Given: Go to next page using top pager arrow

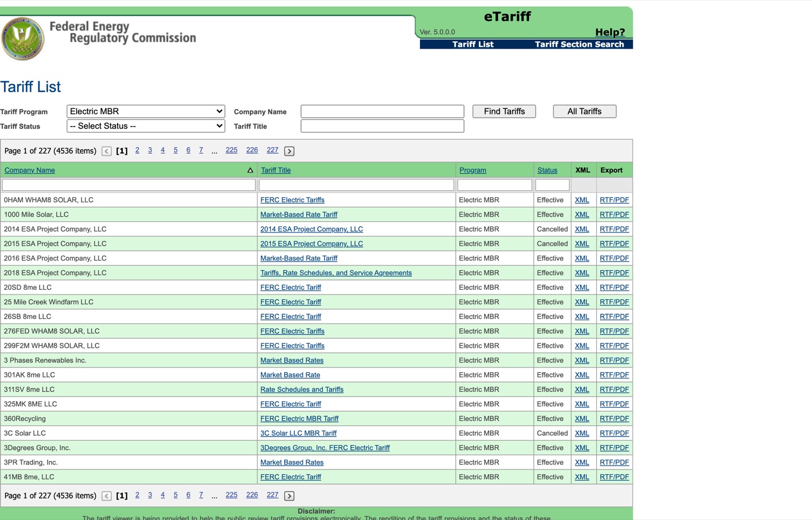Looking at the screenshot, I should [x=289, y=151].
